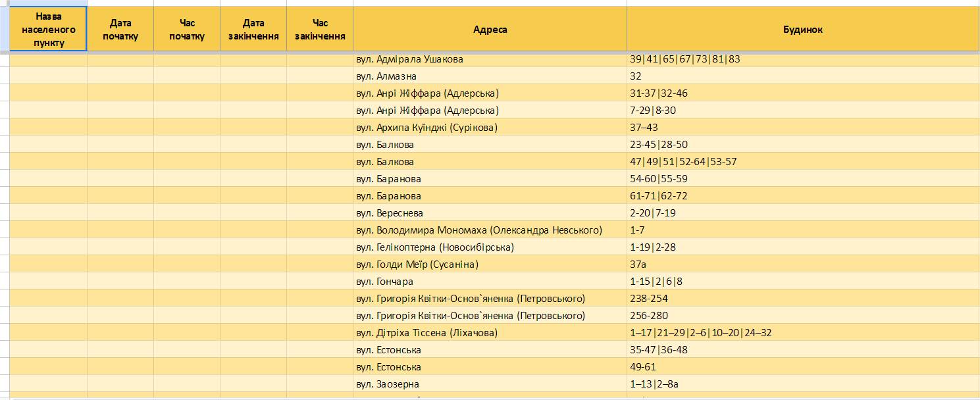Click the house range cell '256-280'
This screenshot has width=980, height=400.
click(803, 315)
